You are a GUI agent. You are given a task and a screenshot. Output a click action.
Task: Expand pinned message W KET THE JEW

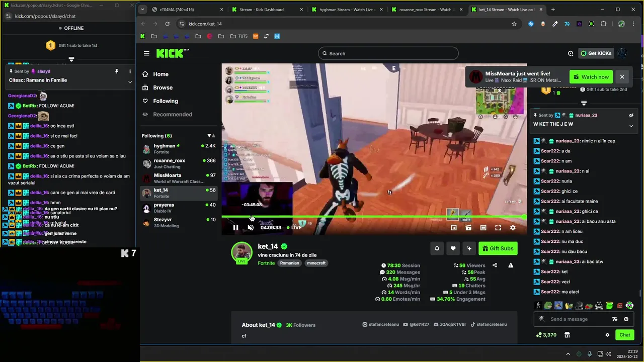pyautogui.click(x=631, y=126)
